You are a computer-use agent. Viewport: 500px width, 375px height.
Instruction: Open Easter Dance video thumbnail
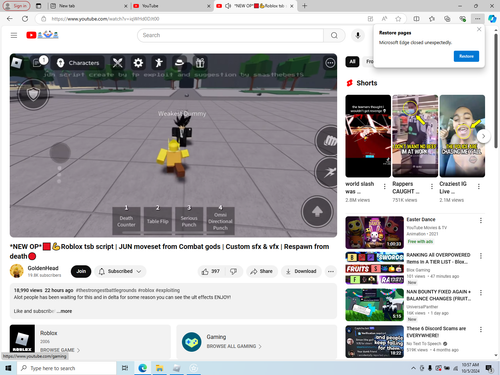click(374, 232)
